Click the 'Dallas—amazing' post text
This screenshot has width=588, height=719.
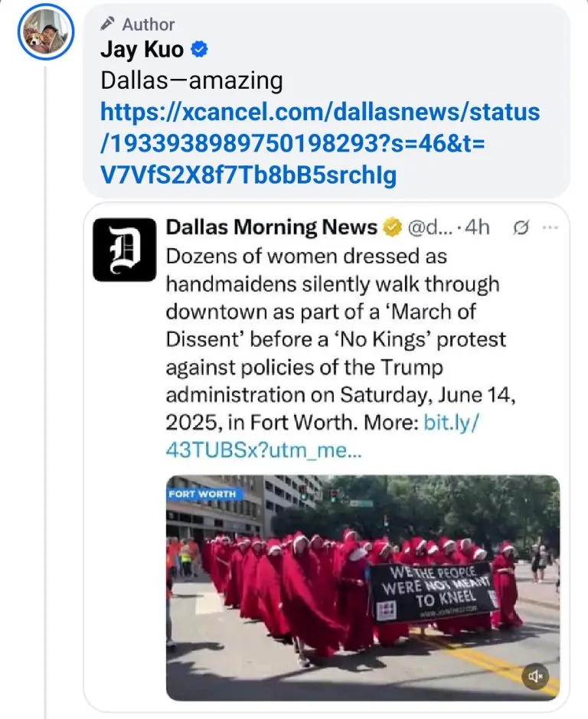(x=191, y=80)
